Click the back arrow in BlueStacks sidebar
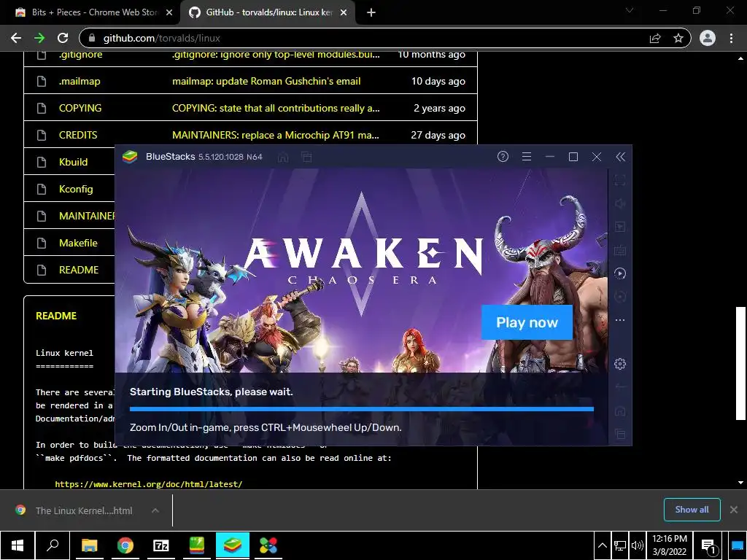This screenshot has width=747, height=560. tap(620, 386)
